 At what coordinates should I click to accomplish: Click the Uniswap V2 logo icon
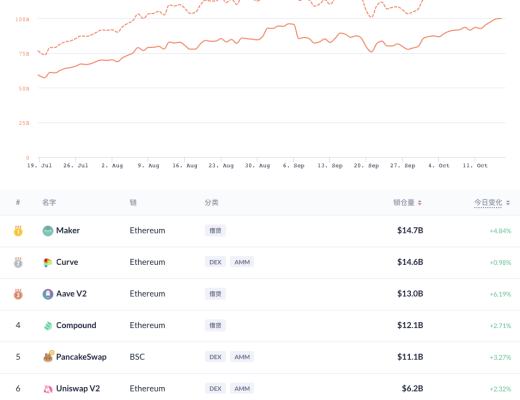48,389
